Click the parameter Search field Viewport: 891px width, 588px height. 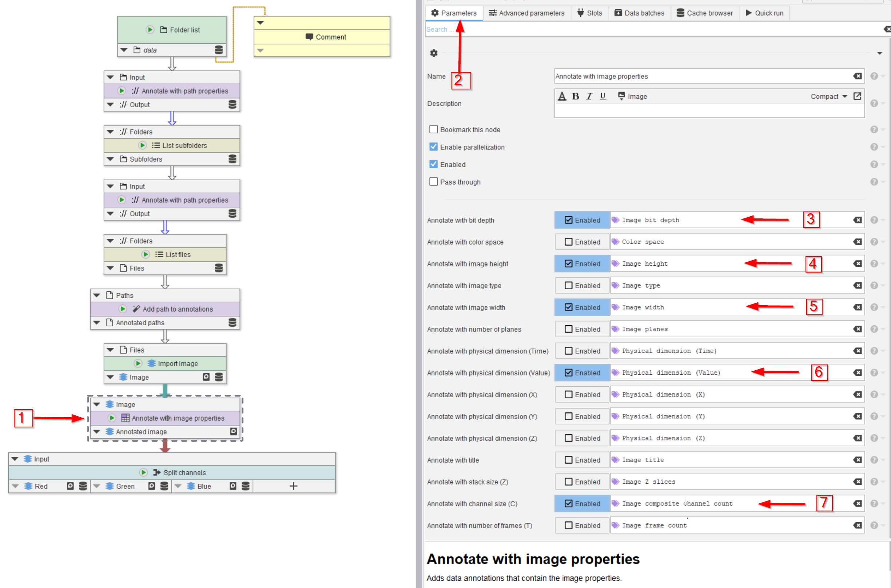coord(638,29)
